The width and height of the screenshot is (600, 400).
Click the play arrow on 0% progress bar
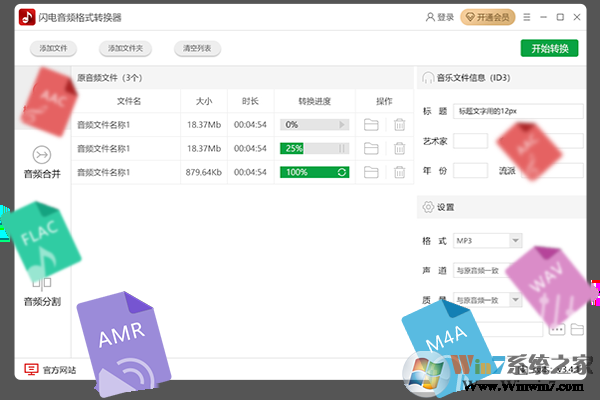point(343,125)
